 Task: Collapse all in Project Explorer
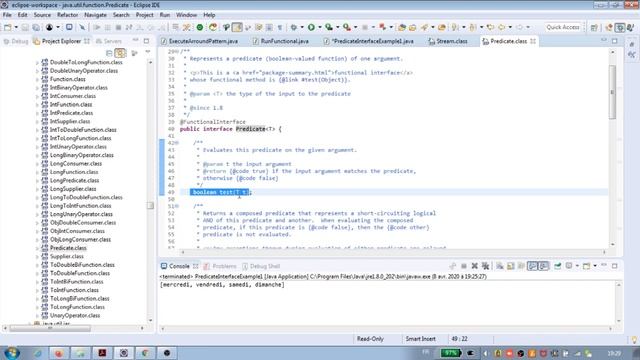(109, 53)
